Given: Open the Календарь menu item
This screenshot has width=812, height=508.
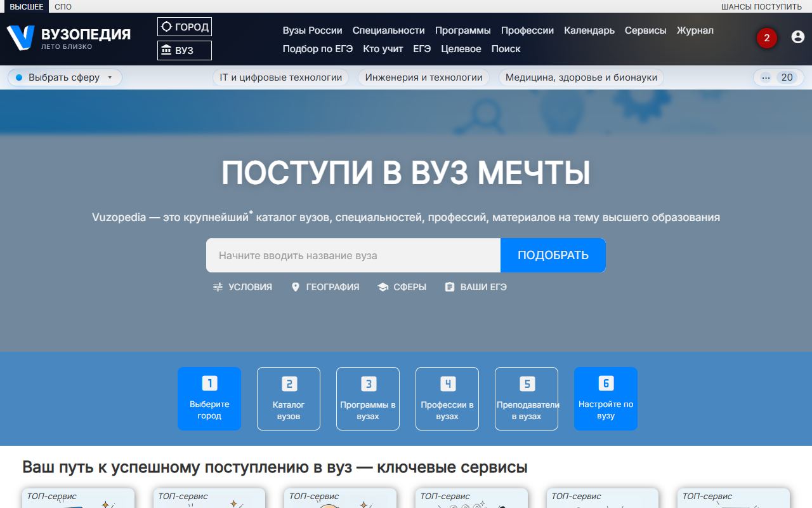Looking at the screenshot, I should [589, 30].
